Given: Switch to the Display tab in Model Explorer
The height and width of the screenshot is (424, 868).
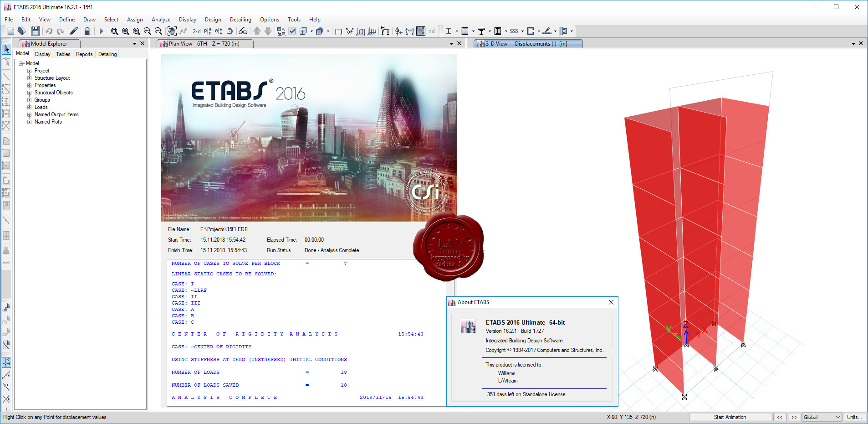Looking at the screenshot, I should [x=43, y=54].
